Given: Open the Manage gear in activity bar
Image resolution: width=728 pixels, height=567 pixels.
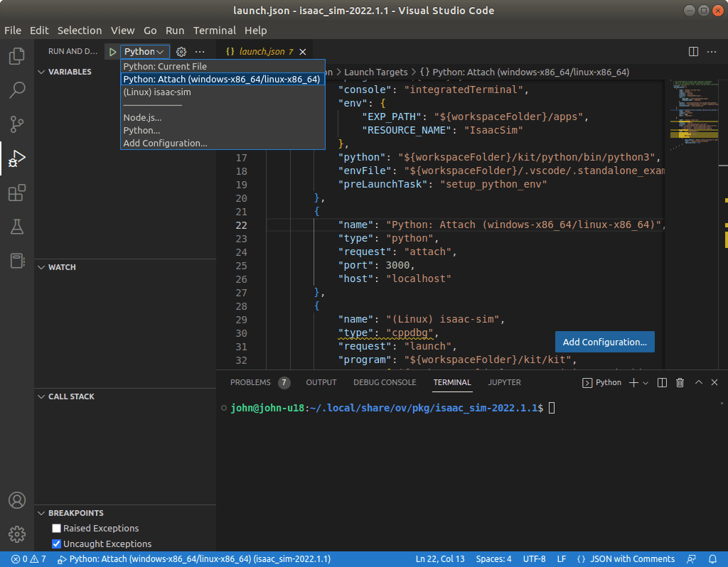Looking at the screenshot, I should tap(17, 534).
